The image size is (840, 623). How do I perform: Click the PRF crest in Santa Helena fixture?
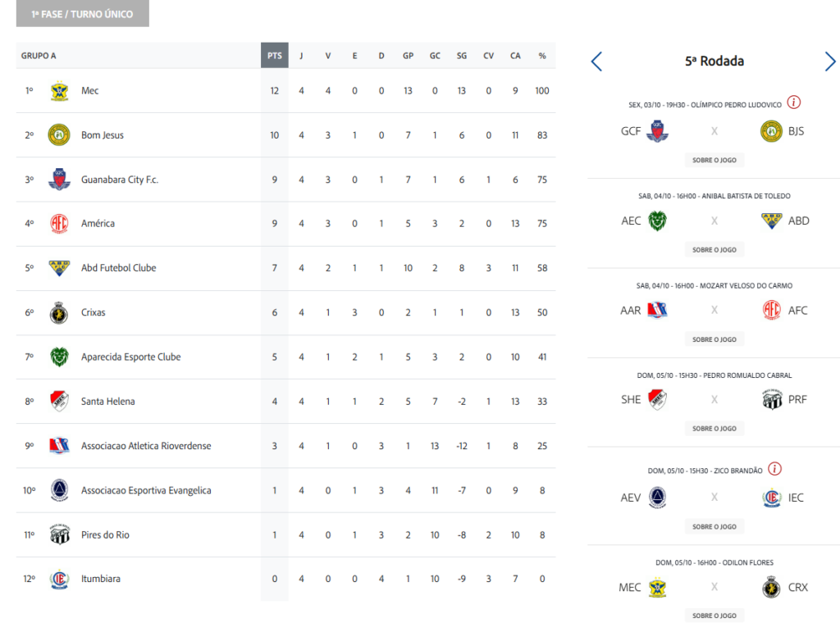(x=771, y=399)
